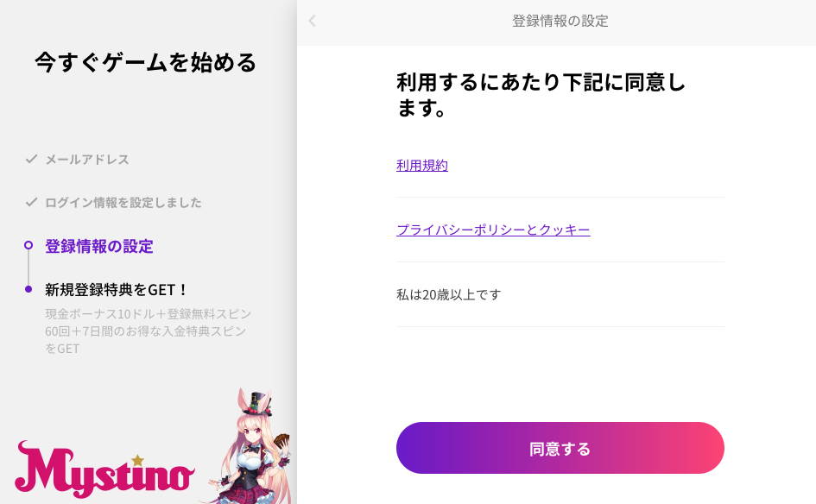
Task: Click the checkmark beside メールアドレス
Action: tap(31, 159)
